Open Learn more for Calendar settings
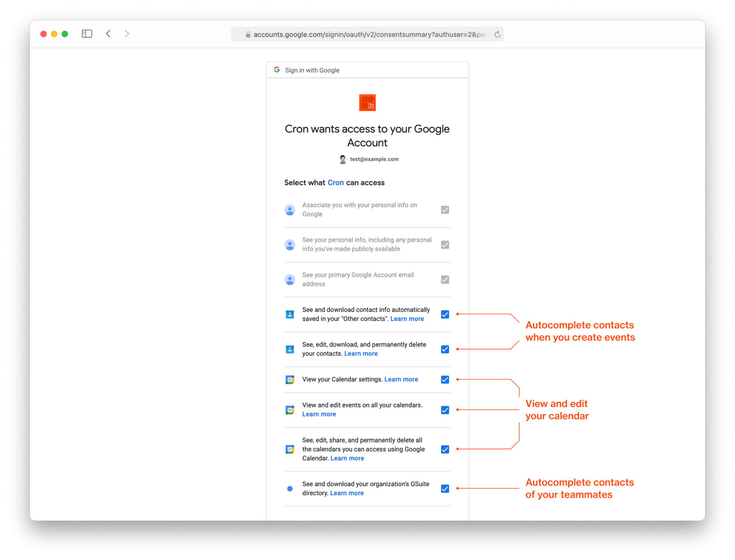 (x=401, y=379)
